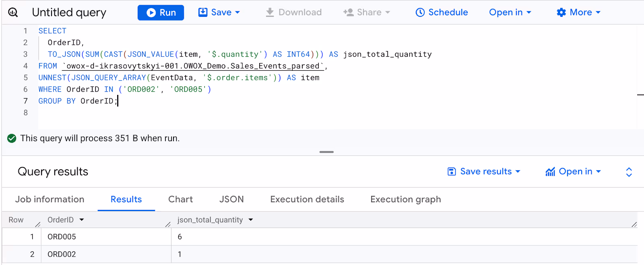Image resolution: width=644 pixels, height=265 pixels.
Task: Toggle results panel expand/collapse arrows
Action: click(x=629, y=172)
